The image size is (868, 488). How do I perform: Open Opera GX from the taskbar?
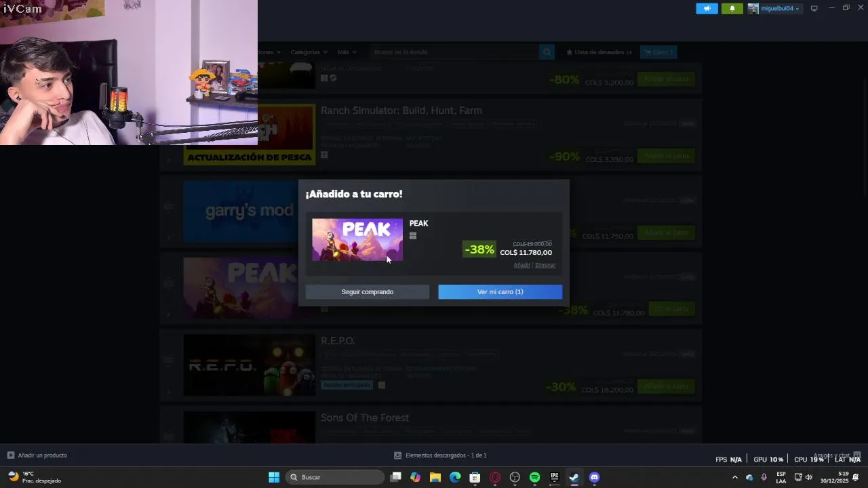(x=495, y=477)
